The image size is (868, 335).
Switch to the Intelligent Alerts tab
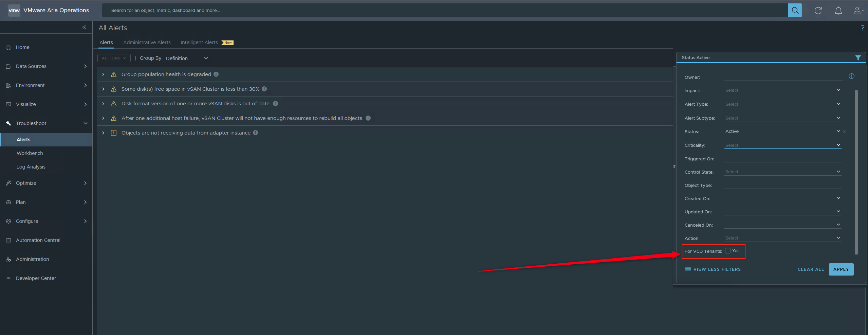199,42
